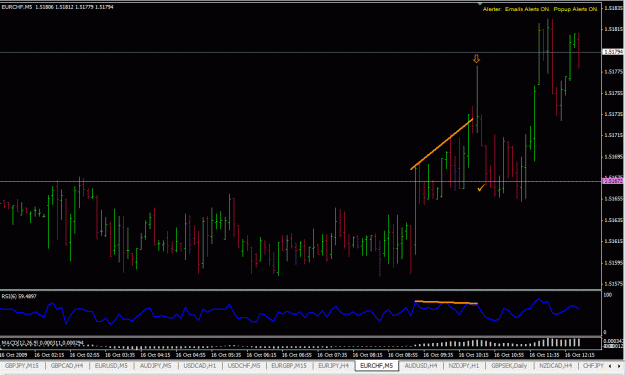The width and height of the screenshot is (625, 375).
Task: Click the EURCHF,M5 quote header text
Action: point(57,7)
